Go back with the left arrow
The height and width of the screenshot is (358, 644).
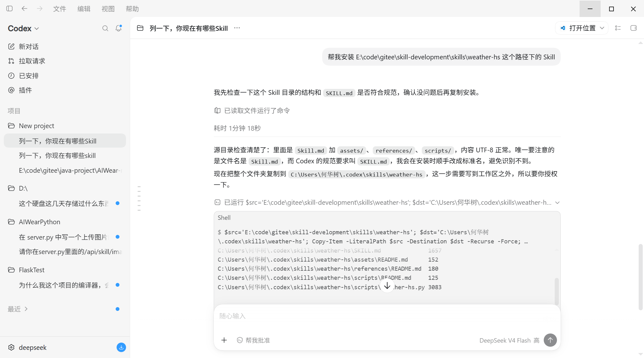click(25, 8)
